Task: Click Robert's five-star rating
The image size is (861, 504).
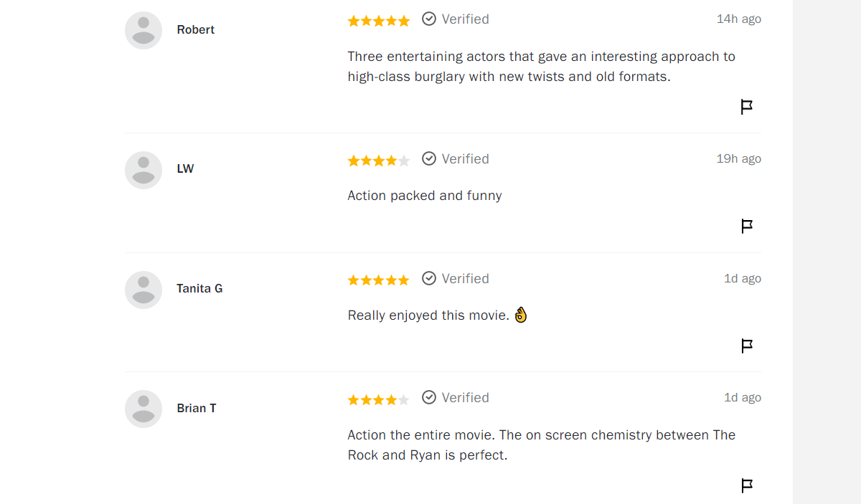Action: tap(378, 21)
